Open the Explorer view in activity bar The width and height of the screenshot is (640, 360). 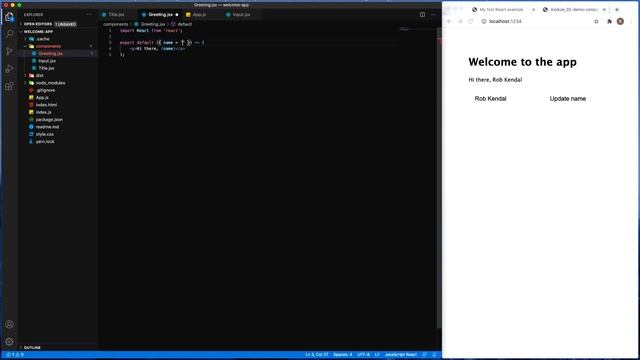click(9, 17)
